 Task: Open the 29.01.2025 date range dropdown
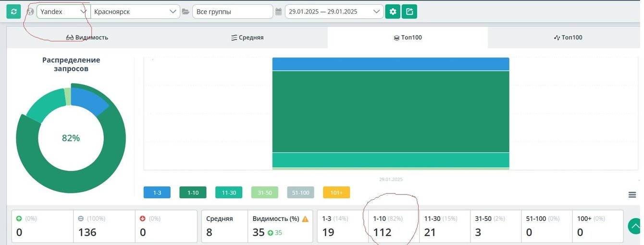click(334, 12)
